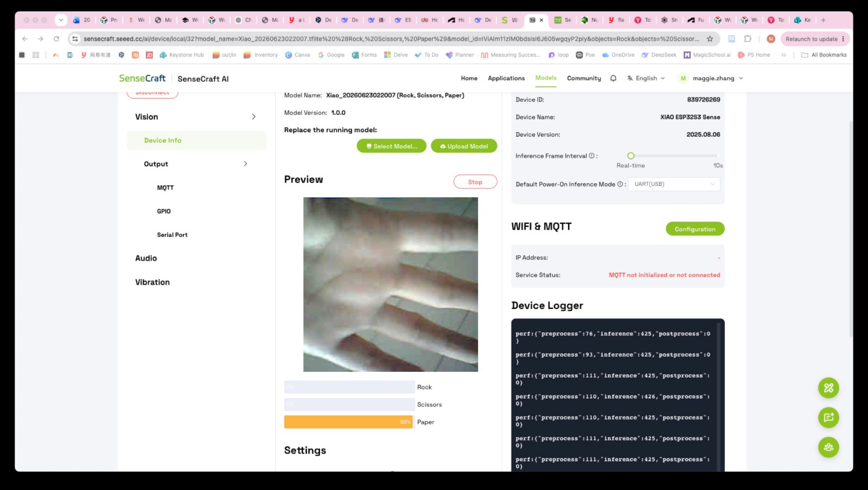Open the UART(USB) inference mode dropdown
The width and height of the screenshot is (868, 490).
(674, 184)
